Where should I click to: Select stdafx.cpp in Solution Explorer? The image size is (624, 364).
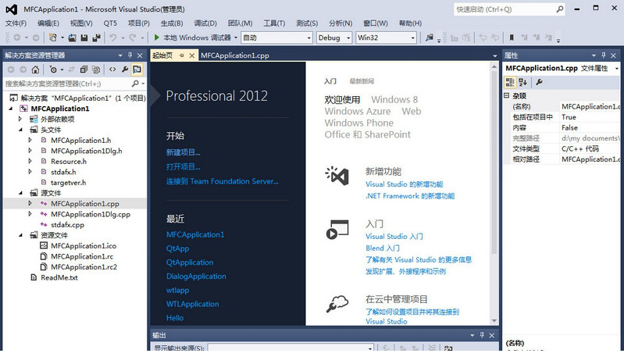[x=67, y=225]
